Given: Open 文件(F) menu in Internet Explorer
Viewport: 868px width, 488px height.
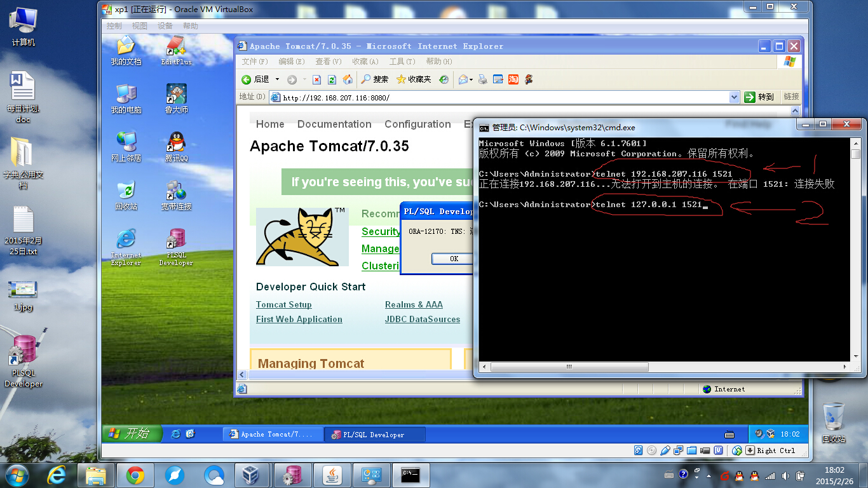Looking at the screenshot, I should (255, 62).
